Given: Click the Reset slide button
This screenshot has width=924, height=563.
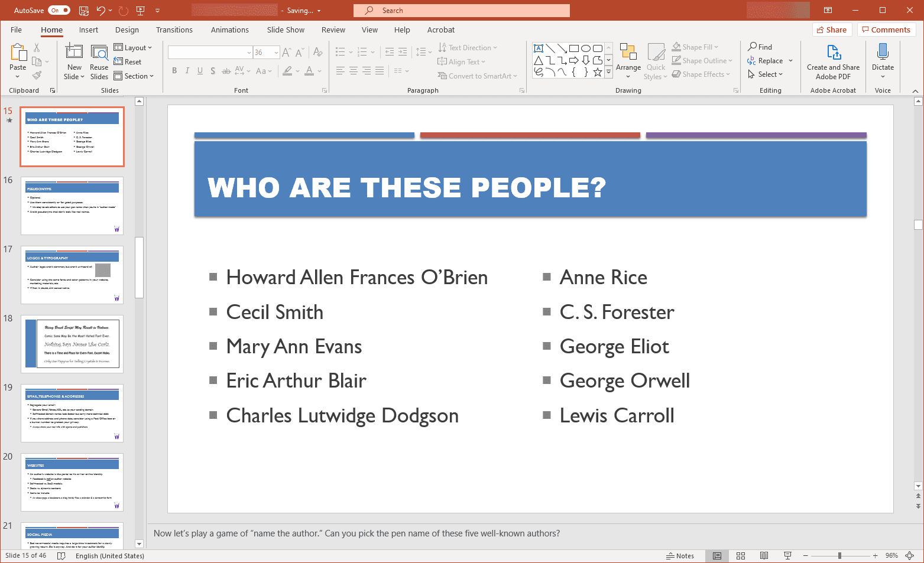Looking at the screenshot, I should tap(128, 62).
